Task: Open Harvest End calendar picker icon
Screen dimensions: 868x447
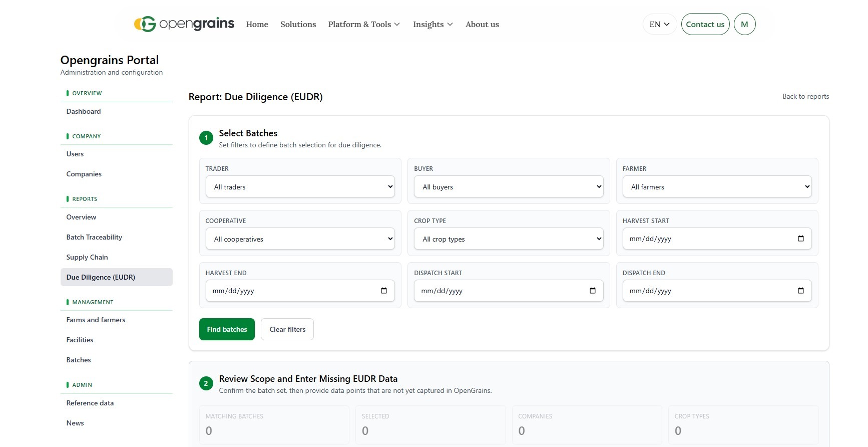Action: click(x=384, y=291)
